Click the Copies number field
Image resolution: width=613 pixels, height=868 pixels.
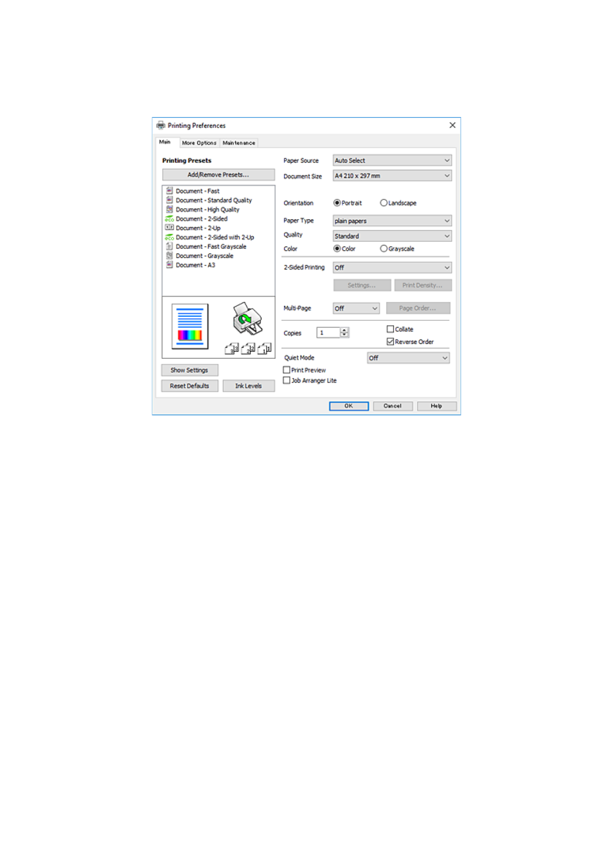[328, 332]
